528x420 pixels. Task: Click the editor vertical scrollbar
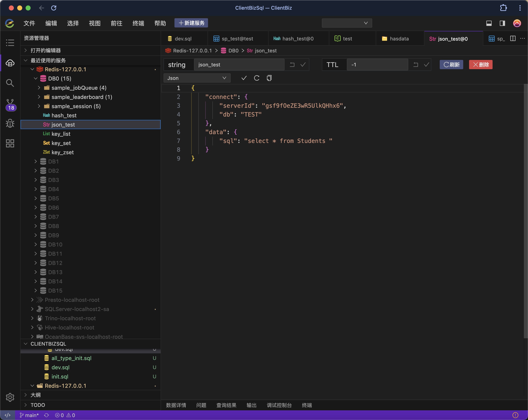[525, 210]
